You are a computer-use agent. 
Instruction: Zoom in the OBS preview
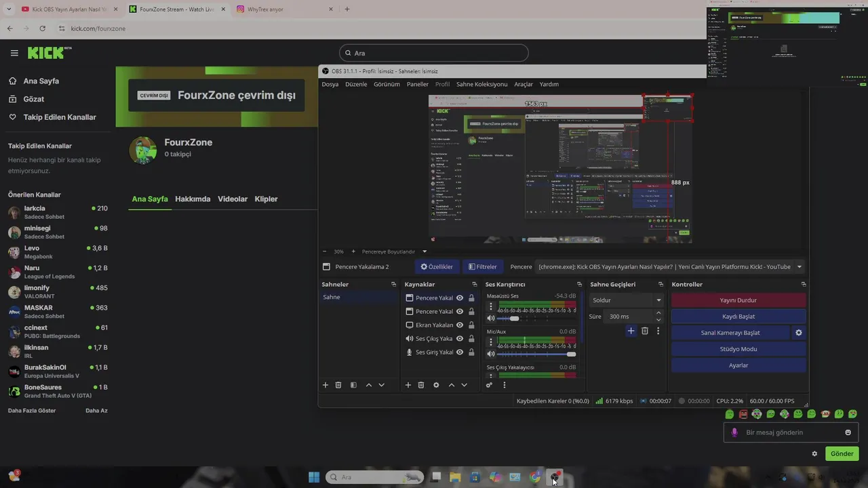[353, 251]
